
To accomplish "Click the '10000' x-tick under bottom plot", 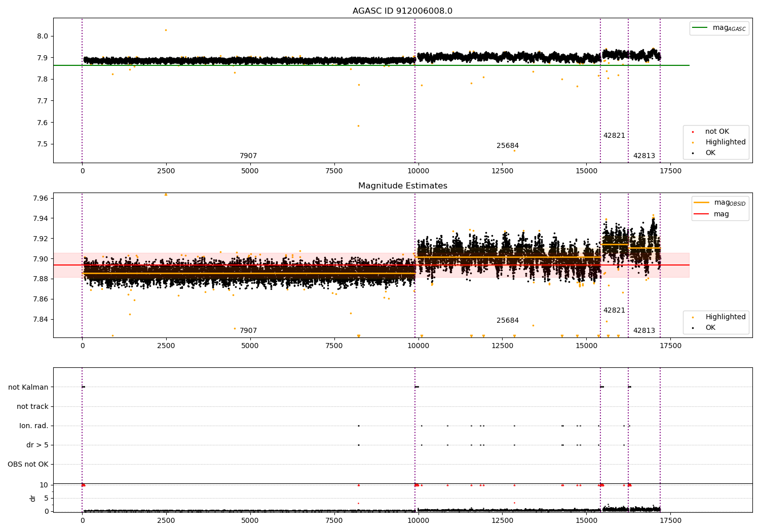I will point(418,520).
